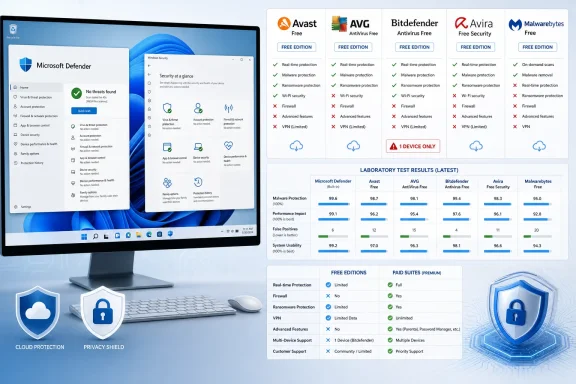The height and width of the screenshot is (384, 576).
Task: Select Free Editions column header
Action: [x=349, y=273]
